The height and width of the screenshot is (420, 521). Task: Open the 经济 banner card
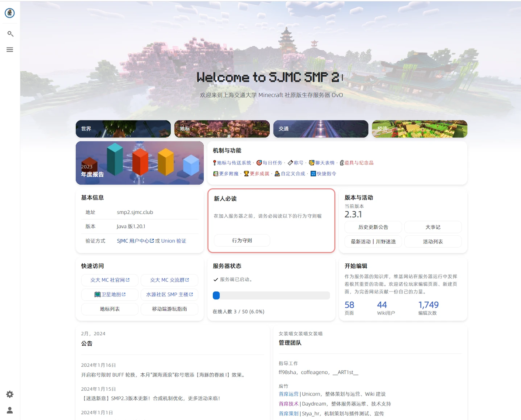point(420,129)
